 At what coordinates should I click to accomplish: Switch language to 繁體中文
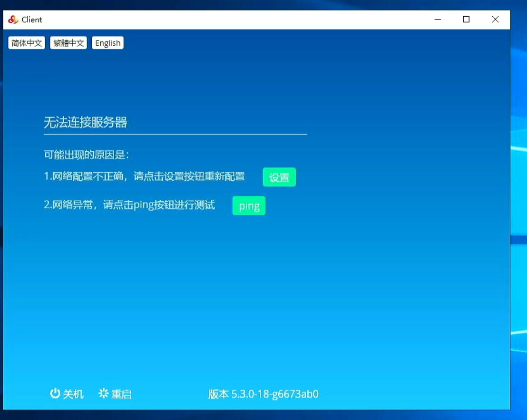coord(68,43)
